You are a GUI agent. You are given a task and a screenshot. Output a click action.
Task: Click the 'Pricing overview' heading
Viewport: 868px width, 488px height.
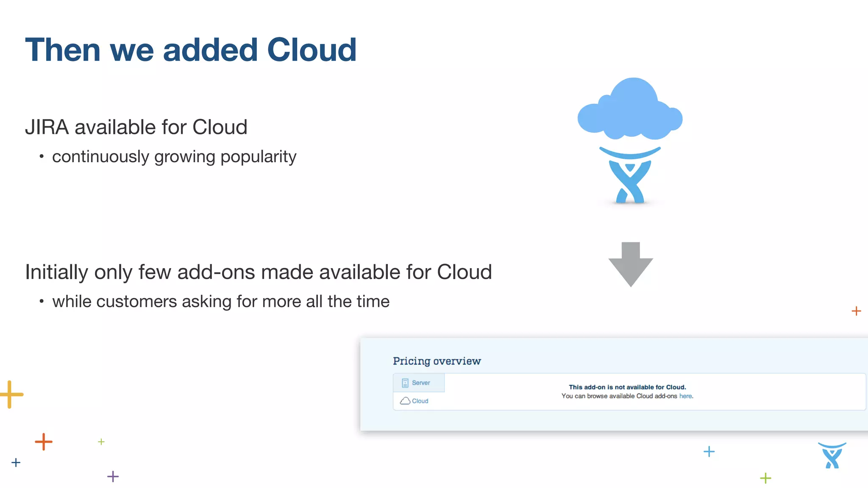tap(437, 361)
